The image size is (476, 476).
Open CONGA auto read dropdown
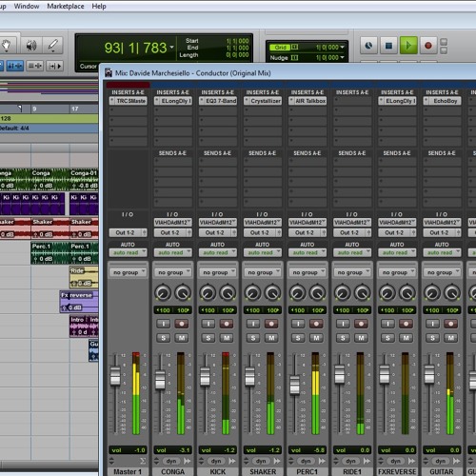pos(173,252)
